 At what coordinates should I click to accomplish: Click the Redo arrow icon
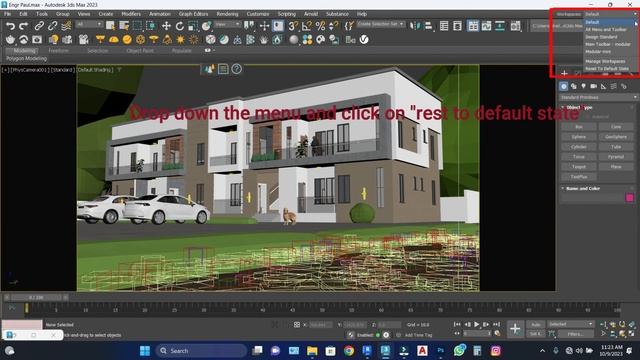[24, 26]
